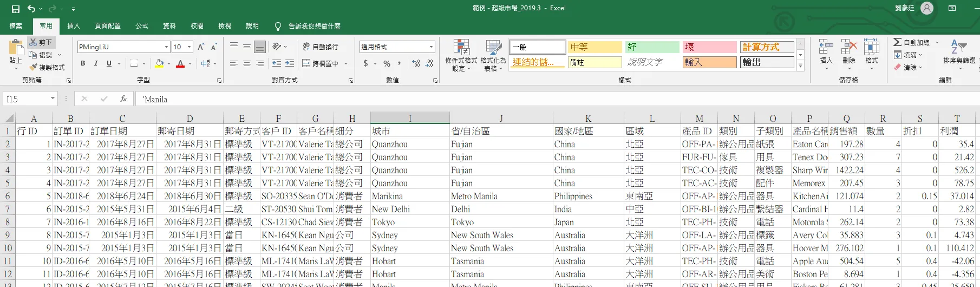980x287 pixels.
Task: Switch to the Formulas (公式) tab
Action: [142, 25]
